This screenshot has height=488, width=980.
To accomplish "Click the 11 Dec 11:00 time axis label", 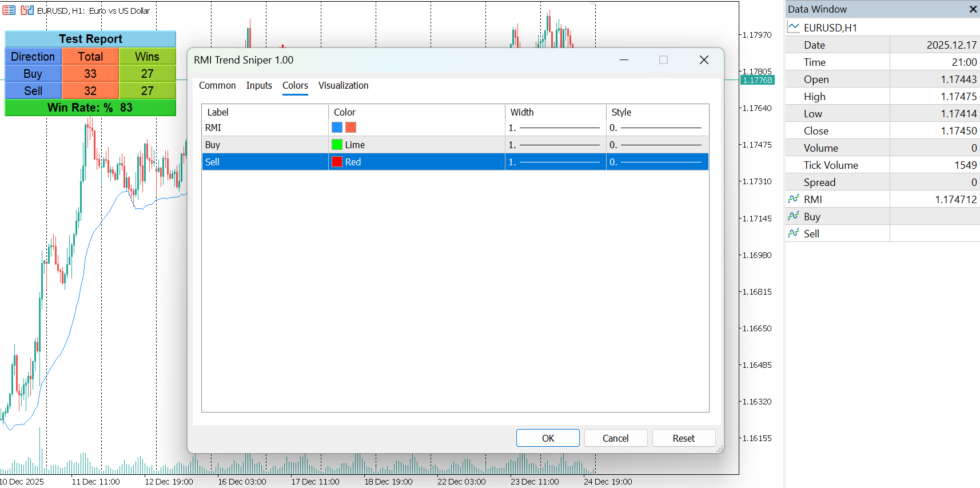I will tap(95, 482).
